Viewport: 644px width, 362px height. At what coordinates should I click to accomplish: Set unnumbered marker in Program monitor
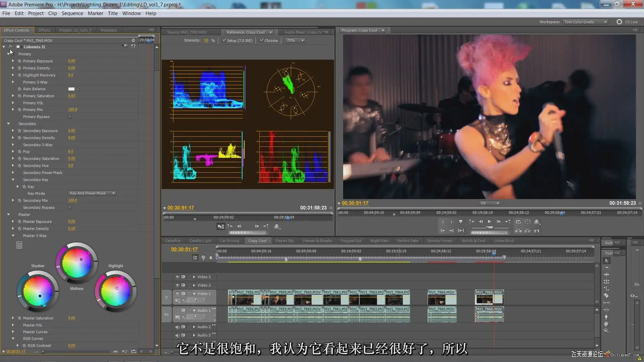tap(461, 222)
